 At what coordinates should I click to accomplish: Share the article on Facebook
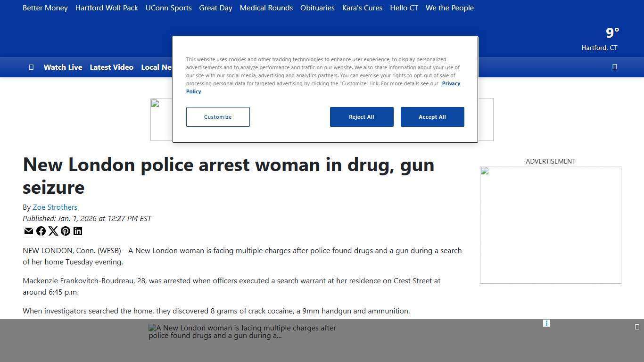click(41, 231)
